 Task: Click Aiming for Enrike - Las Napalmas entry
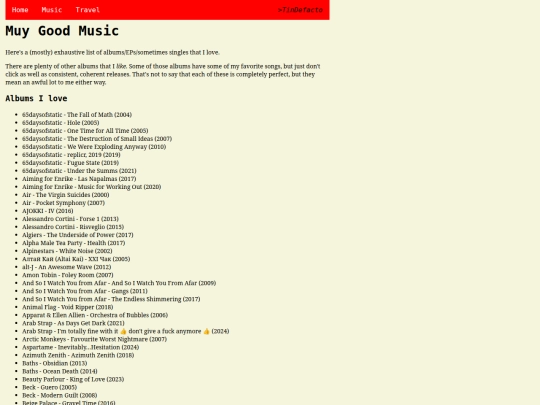[79, 179]
